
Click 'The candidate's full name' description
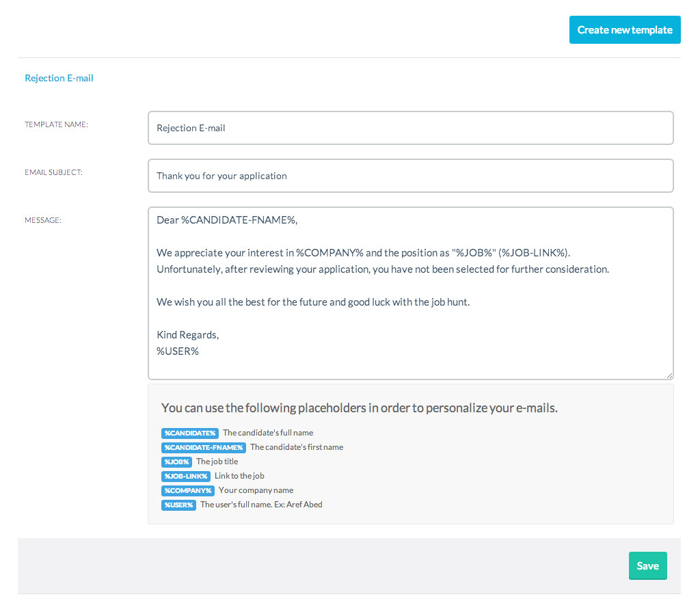(268, 433)
